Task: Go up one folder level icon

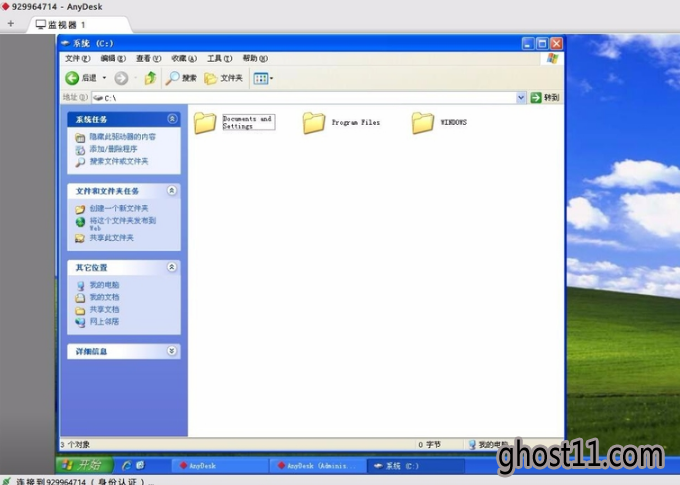Action: [150, 78]
